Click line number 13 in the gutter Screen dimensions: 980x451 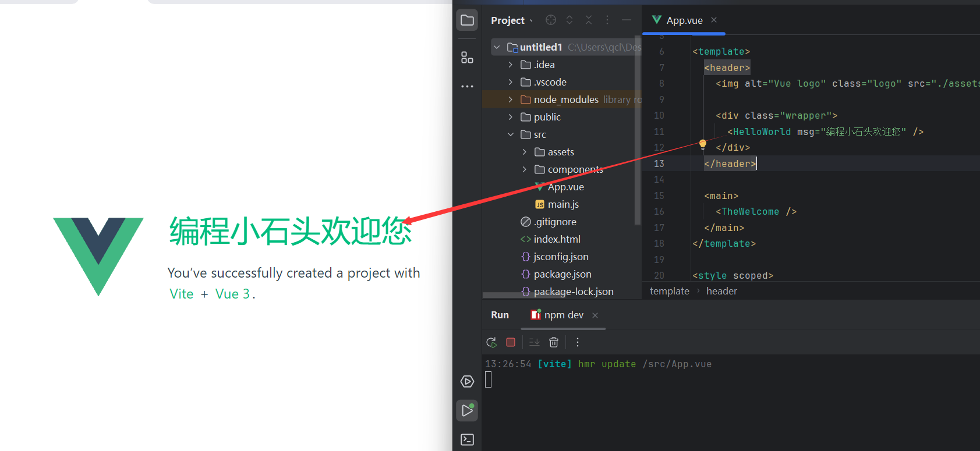tap(659, 164)
